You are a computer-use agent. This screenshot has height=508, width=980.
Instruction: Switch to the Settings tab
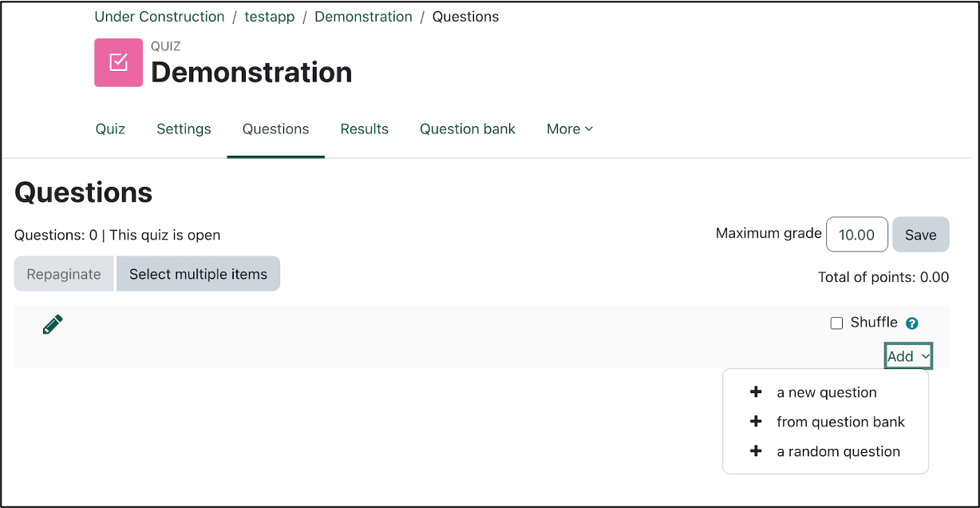coord(184,129)
